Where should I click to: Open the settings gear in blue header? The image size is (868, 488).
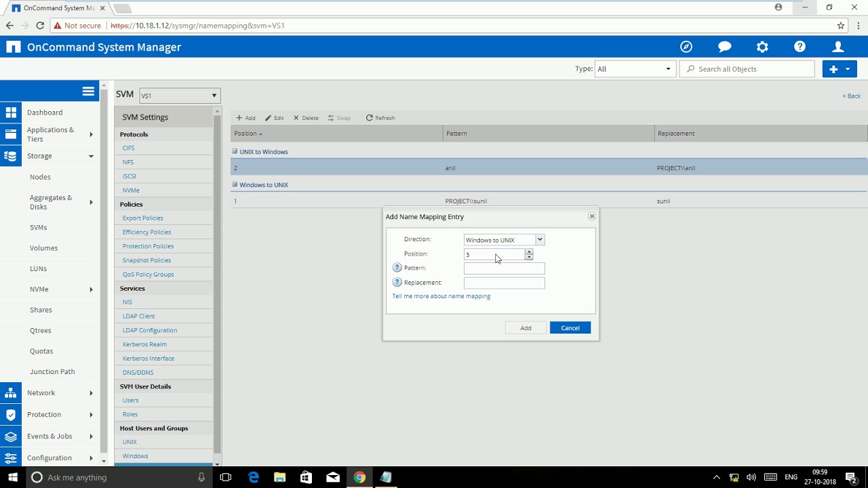pyautogui.click(x=762, y=47)
